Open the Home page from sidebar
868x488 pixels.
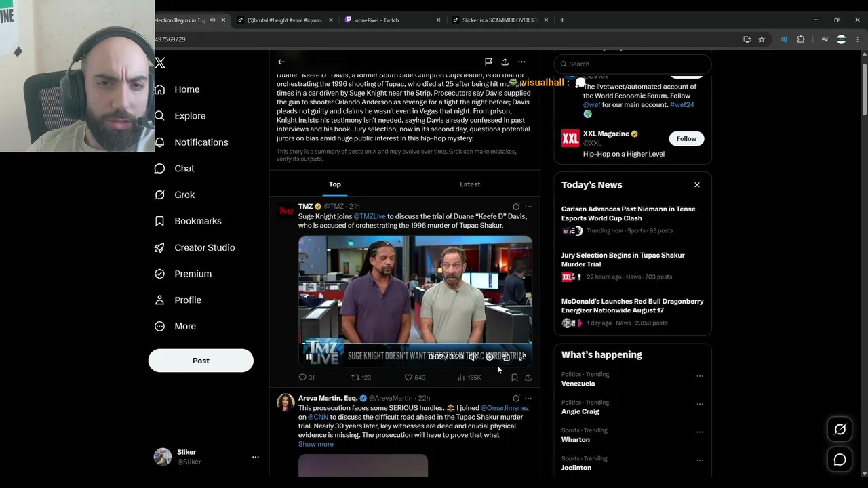coord(177,89)
